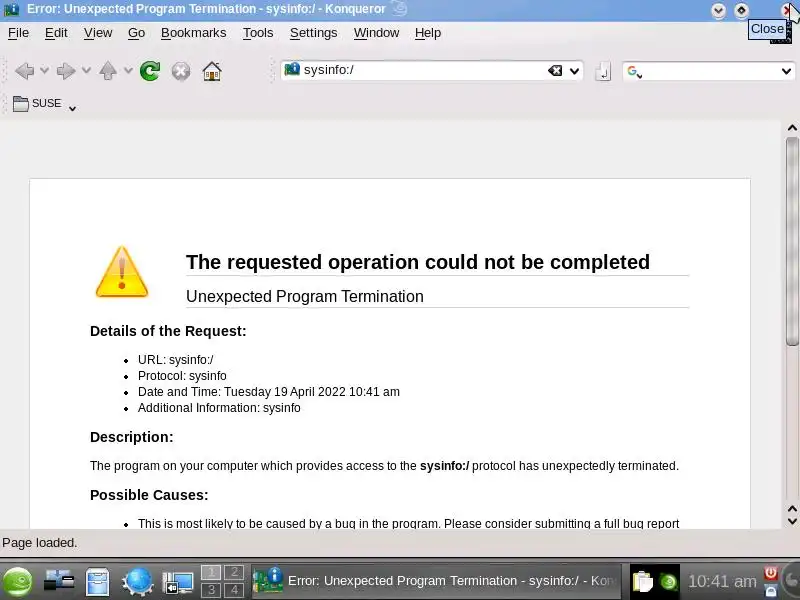Switch to virtual desktop 3
The height and width of the screenshot is (600, 800).
coord(211,590)
